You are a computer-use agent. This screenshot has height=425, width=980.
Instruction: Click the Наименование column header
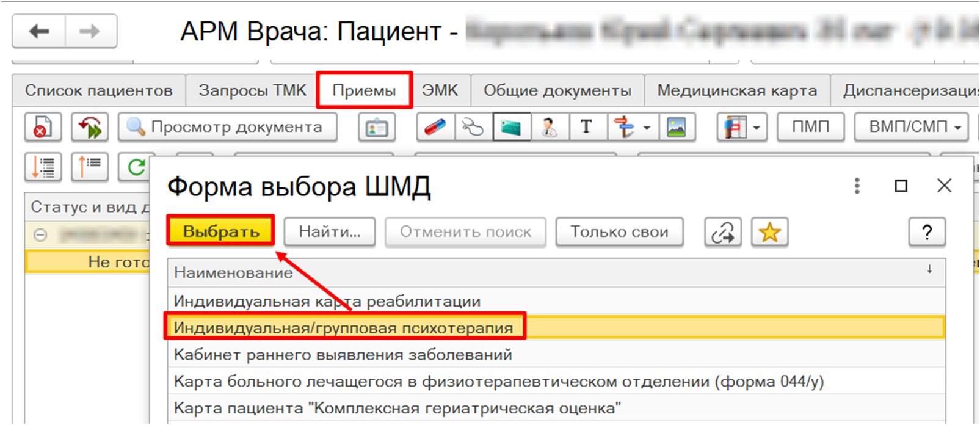tap(233, 273)
